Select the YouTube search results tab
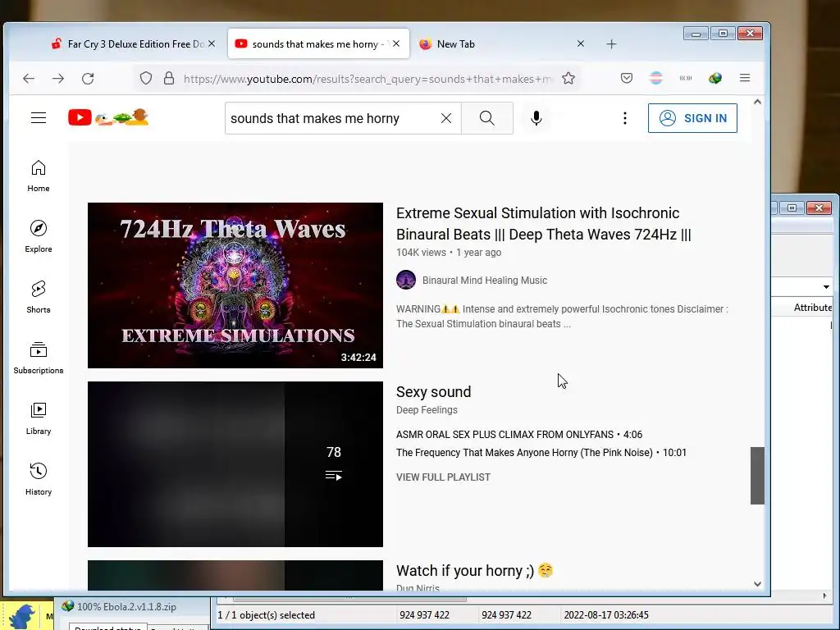The width and height of the screenshot is (840, 630). tap(318, 44)
